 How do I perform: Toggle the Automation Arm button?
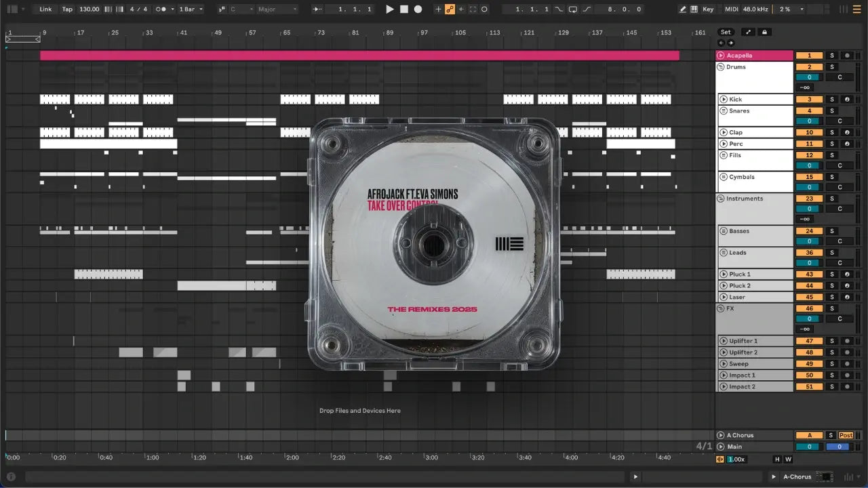pos(450,9)
